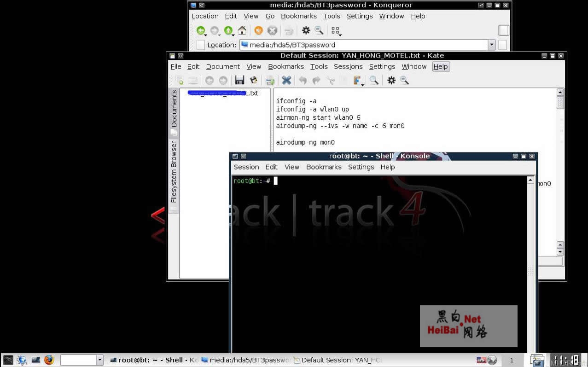Click the Print icon in Konqueror toolbar
The width and height of the screenshot is (588, 367).
pyautogui.click(x=289, y=30)
